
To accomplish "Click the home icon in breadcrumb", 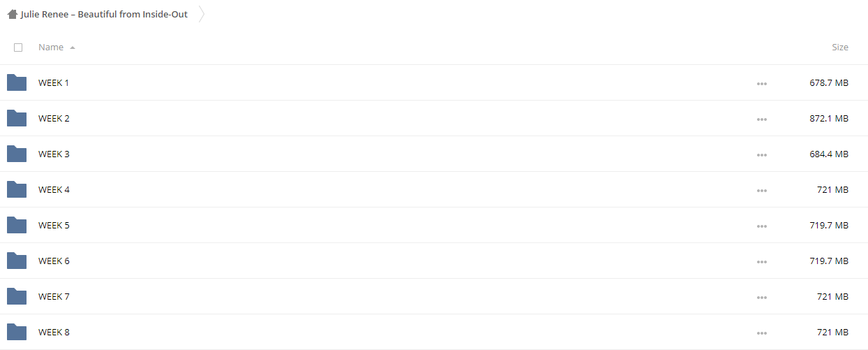I will [13, 14].
